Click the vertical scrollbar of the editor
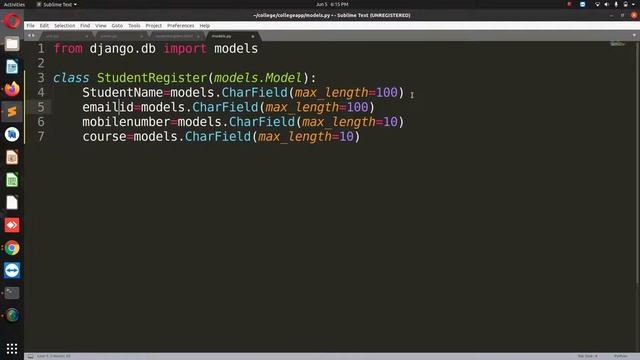The width and height of the screenshot is (640, 360). tap(637, 163)
